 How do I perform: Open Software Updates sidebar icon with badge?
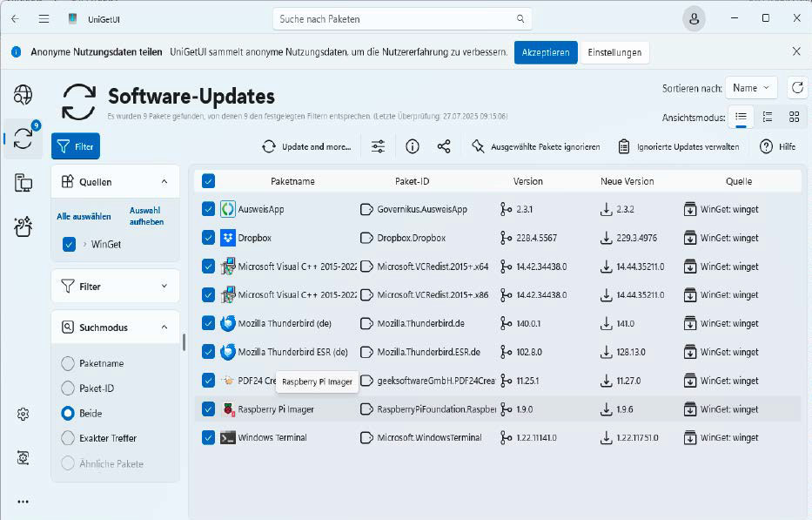click(x=23, y=138)
